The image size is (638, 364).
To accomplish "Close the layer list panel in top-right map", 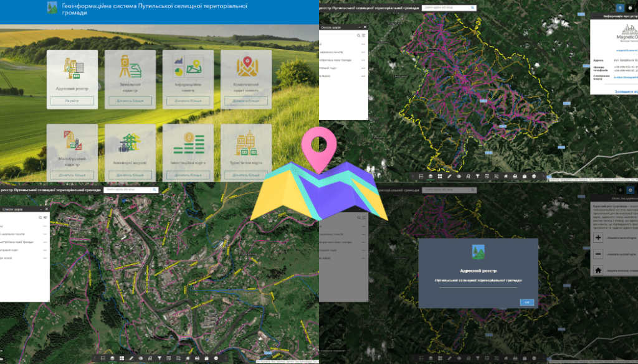I will click(x=364, y=27).
